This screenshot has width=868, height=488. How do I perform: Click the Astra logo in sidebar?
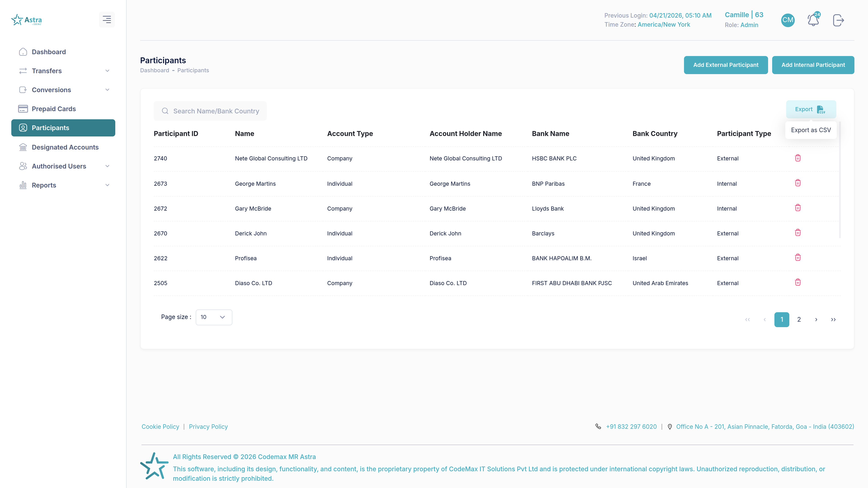[27, 20]
